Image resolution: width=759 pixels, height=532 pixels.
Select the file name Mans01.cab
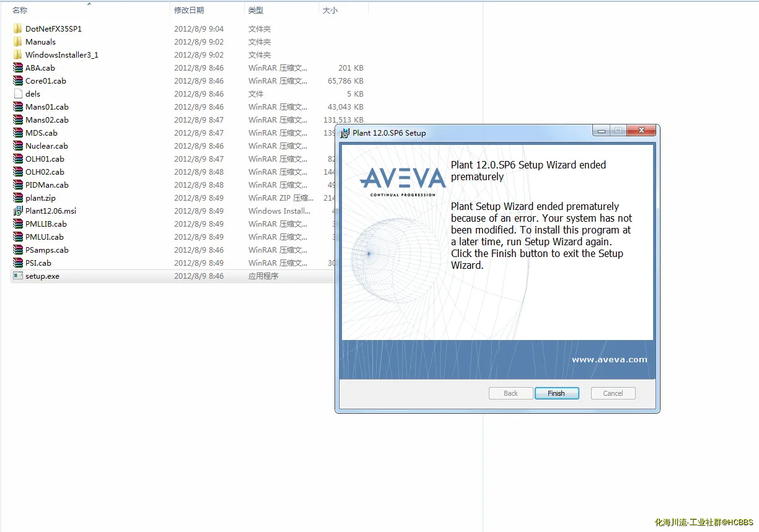pos(47,107)
